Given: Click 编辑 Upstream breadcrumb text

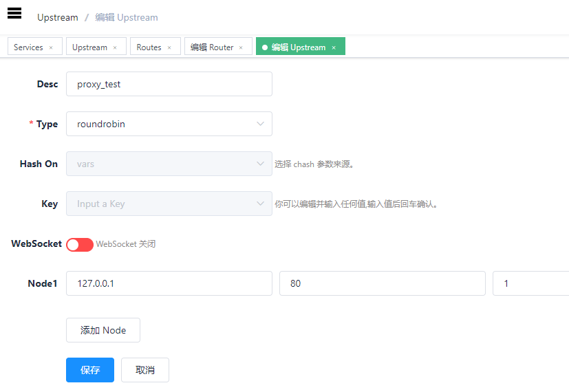Looking at the screenshot, I should coord(127,17).
